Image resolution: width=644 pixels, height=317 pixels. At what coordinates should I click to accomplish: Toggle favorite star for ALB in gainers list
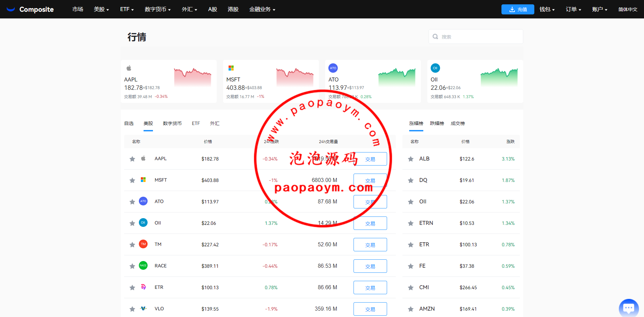[x=411, y=159]
